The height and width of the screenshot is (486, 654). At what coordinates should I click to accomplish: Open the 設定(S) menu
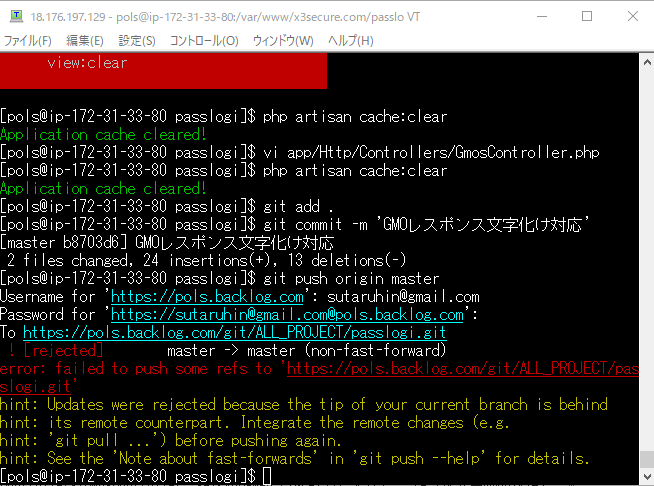[x=137, y=41]
